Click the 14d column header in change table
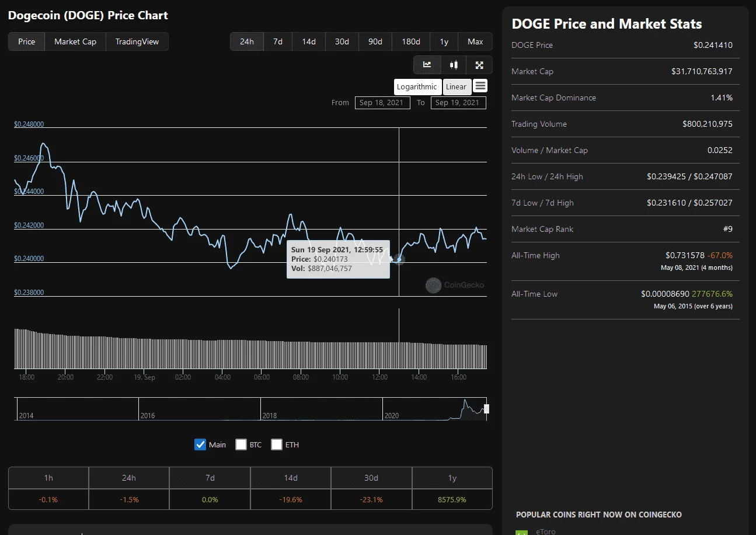Screen dimensions: 756x535 click(291, 478)
